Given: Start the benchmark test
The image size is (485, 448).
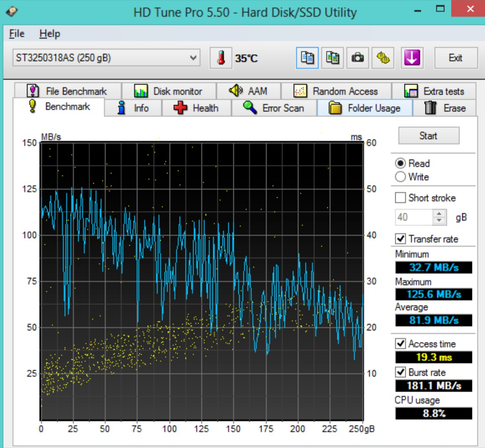Looking at the screenshot, I should [429, 135].
